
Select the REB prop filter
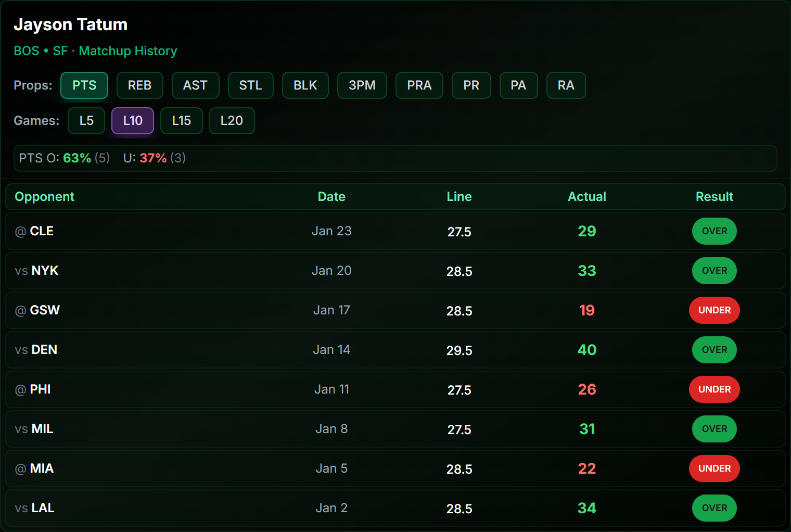coord(139,85)
